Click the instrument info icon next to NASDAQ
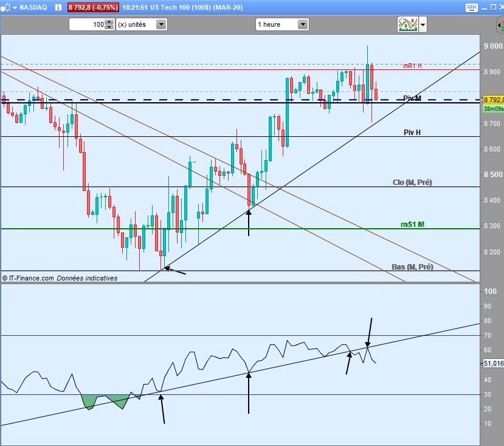 (58, 7)
